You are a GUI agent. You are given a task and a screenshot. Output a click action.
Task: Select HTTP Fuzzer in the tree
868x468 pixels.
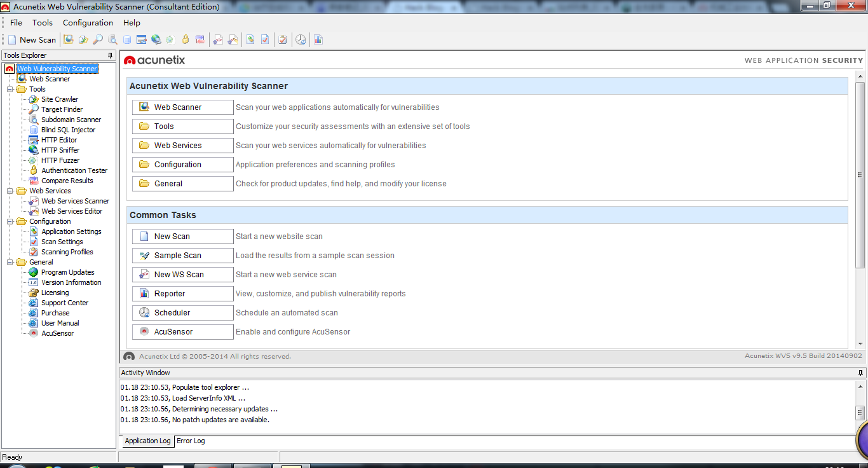pos(60,160)
